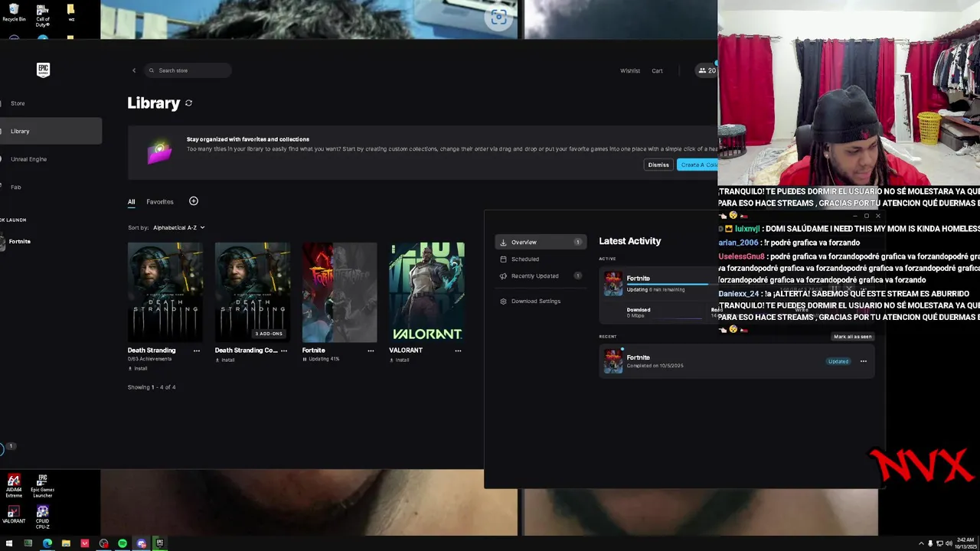Dismiss the collections tip banner

point(658,165)
